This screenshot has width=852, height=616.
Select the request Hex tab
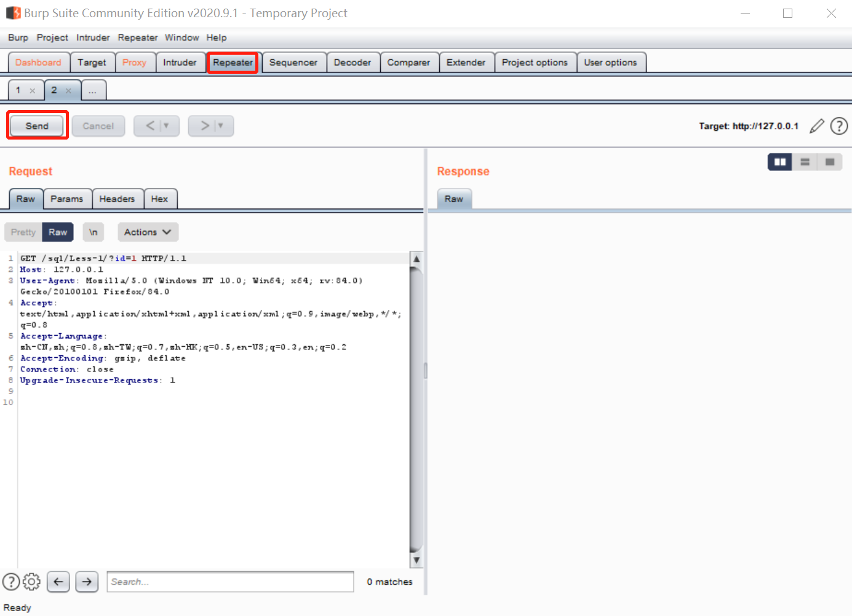159,199
